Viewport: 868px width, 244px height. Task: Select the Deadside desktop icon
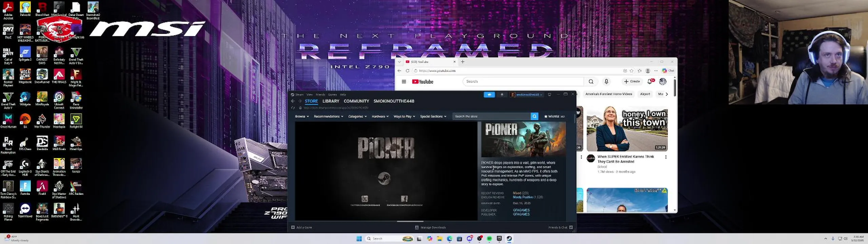[x=42, y=143]
